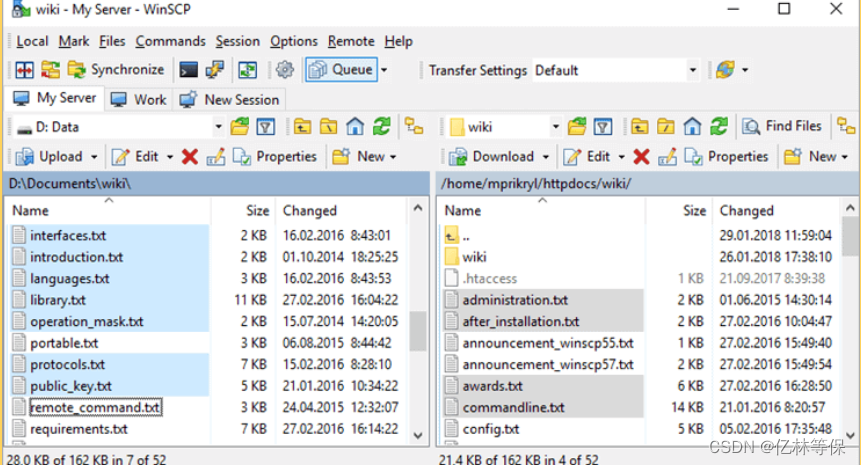The width and height of the screenshot is (861, 465).
Task: Click the local panel scrollbar down arrow
Action: (x=418, y=435)
